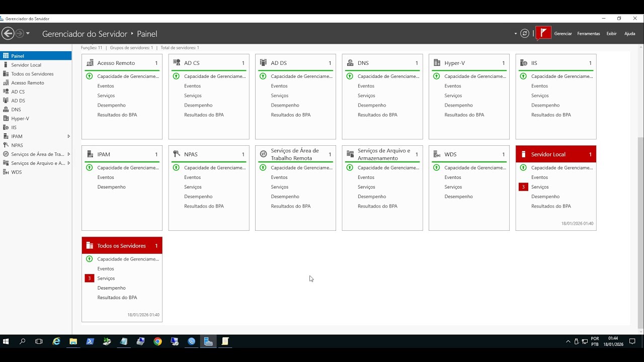Click Serviços de Arquivo e Armazenamento tile icon

point(350,154)
